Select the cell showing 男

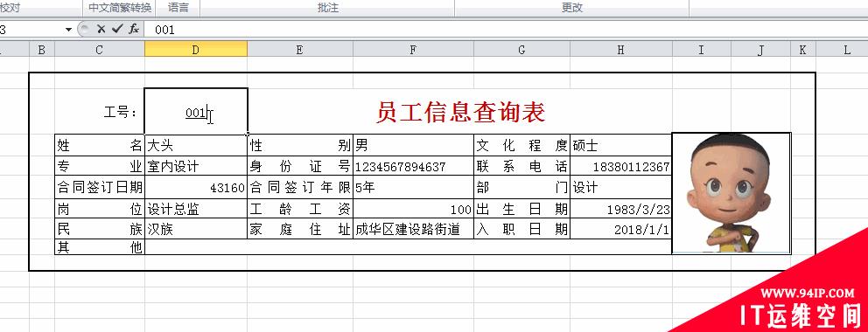click(414, 145)
